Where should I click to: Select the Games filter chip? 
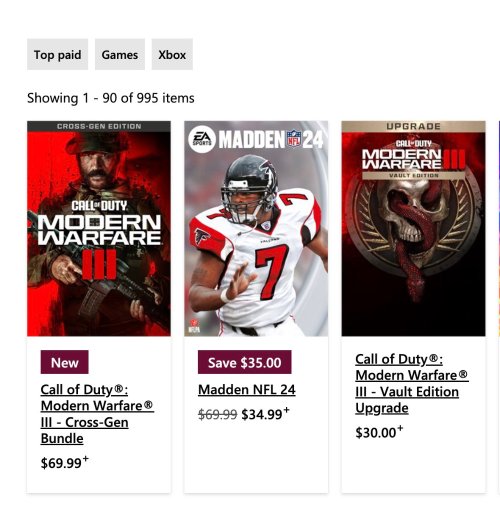click(x=120, y=54)
